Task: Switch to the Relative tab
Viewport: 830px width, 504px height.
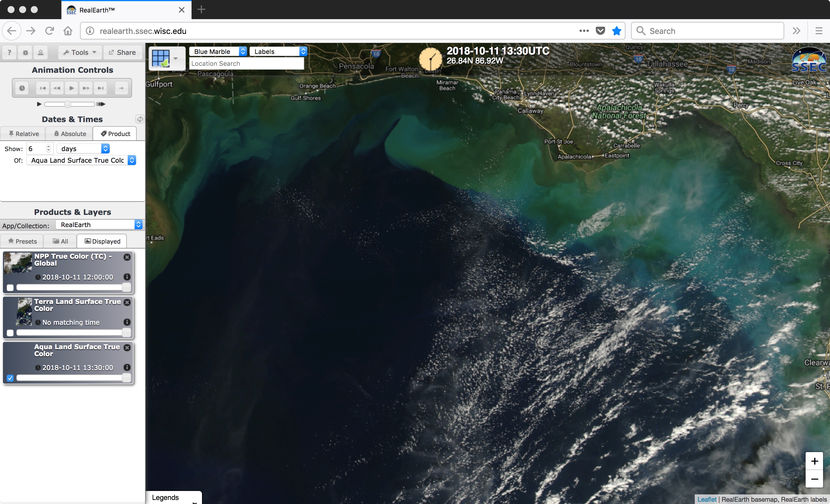Action: tap(23, 134)
